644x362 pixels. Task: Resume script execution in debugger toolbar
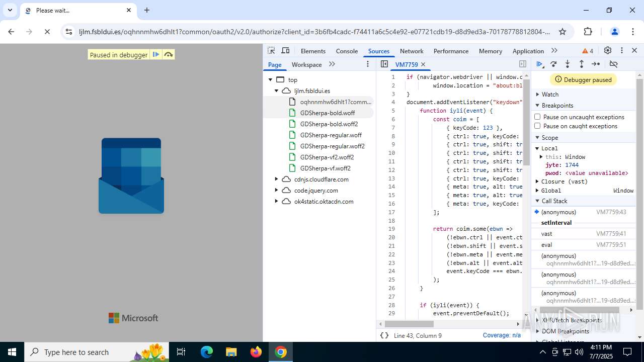coord(539,64)
